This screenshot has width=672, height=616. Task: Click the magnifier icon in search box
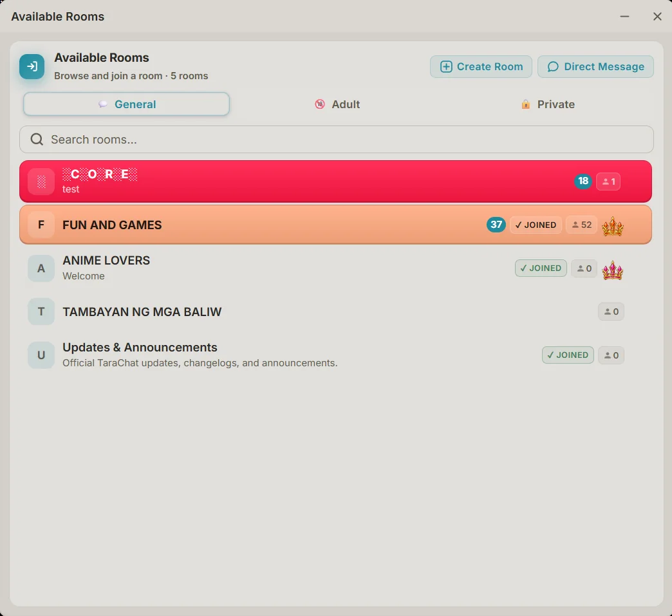[x=37, y=139]
